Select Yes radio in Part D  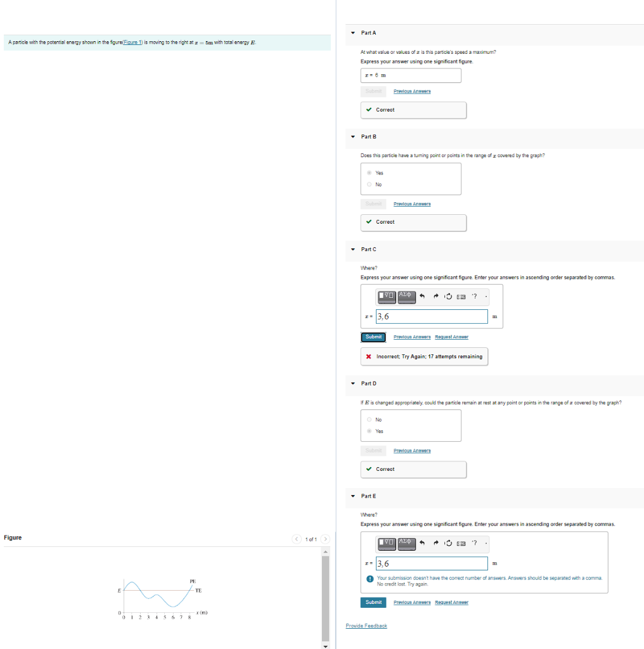click(369, 431)
